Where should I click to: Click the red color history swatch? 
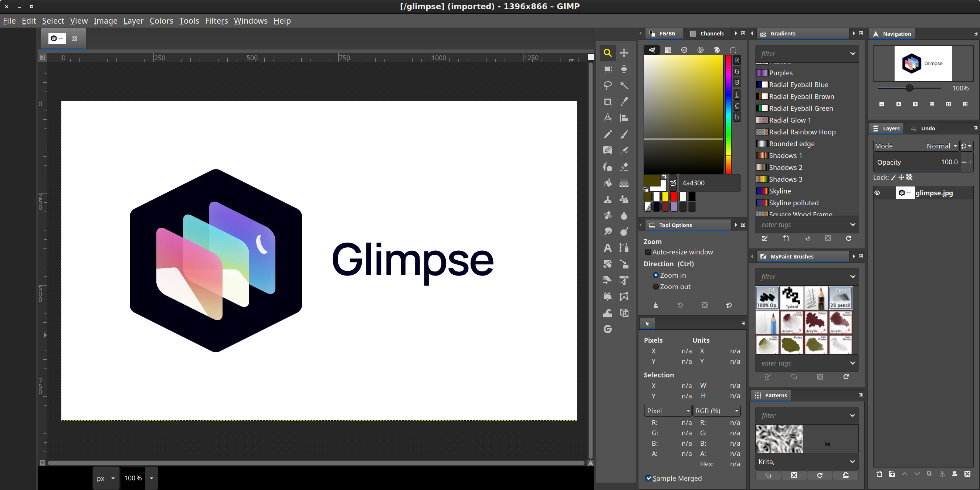pos(674,196)
